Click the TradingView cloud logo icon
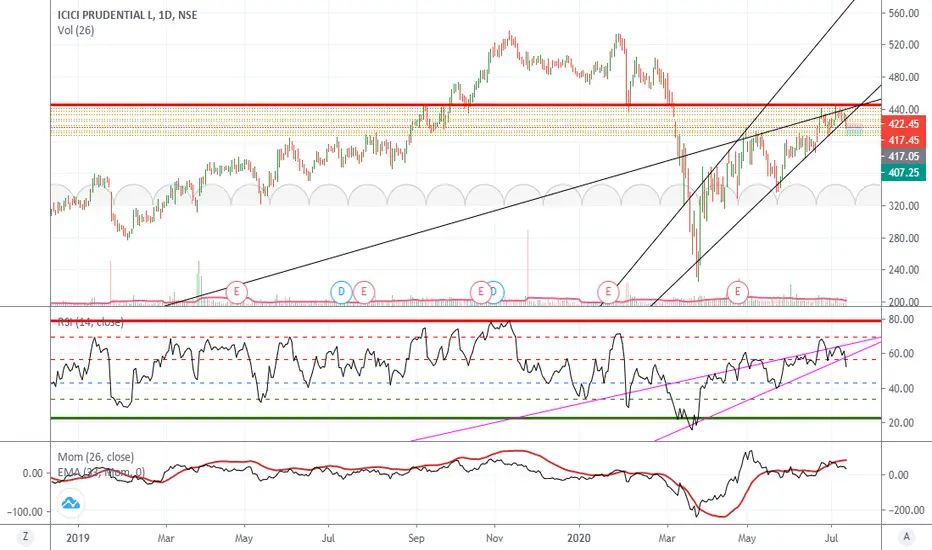 (x=71, y=504)
